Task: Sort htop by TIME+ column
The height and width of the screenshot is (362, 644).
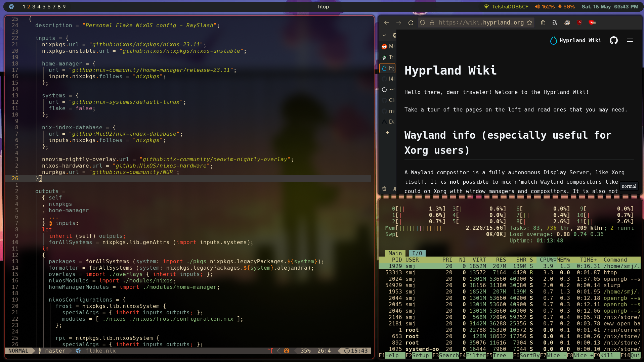Action: [588, 260]
